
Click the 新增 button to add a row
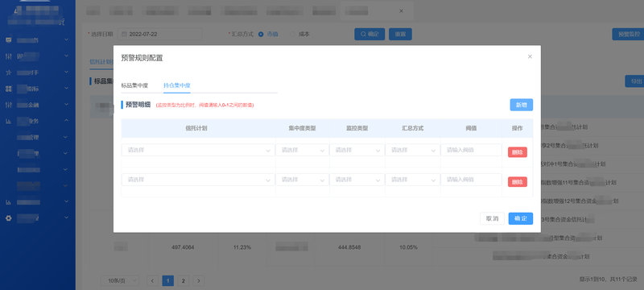521,105
